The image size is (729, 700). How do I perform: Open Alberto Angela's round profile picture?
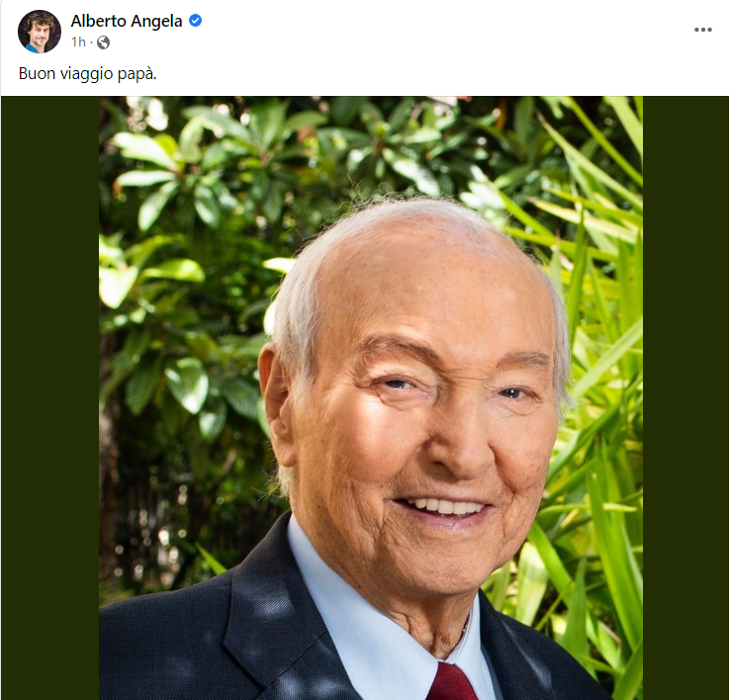point(40,31)
